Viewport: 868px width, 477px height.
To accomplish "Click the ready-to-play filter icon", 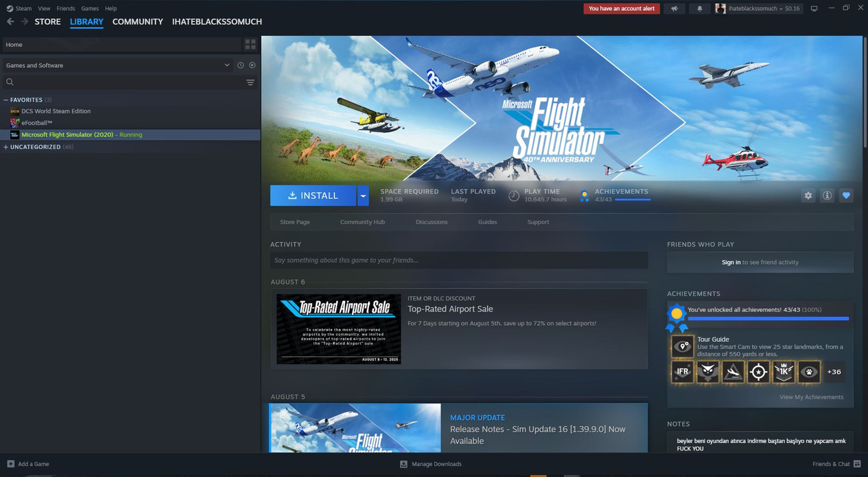I will (252, 65).
